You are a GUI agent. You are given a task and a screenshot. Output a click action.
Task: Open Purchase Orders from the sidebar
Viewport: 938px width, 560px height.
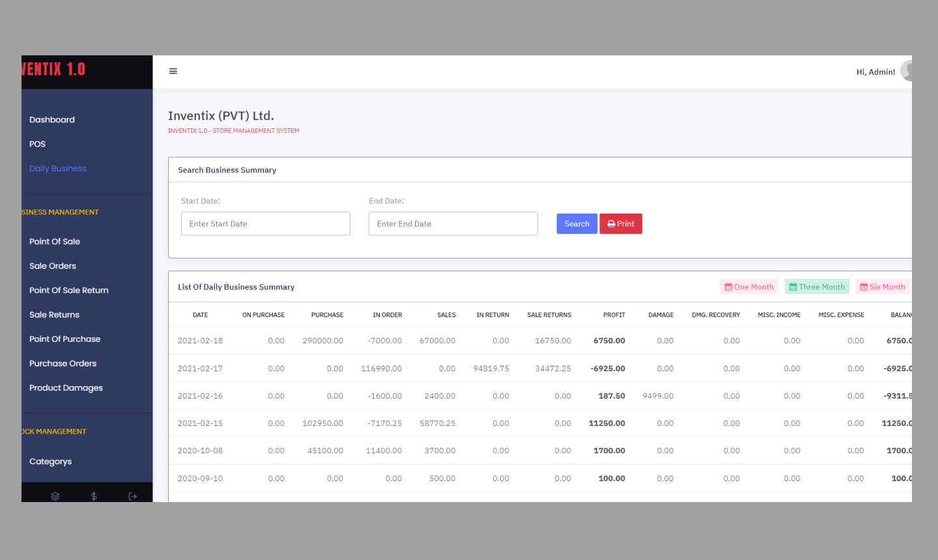coord(63,364)
